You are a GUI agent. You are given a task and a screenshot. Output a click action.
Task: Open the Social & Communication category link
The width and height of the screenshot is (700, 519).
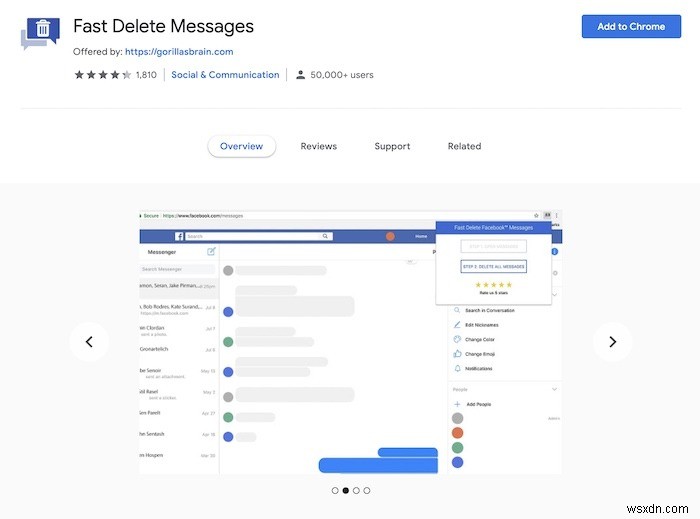(x=225, y=75)
